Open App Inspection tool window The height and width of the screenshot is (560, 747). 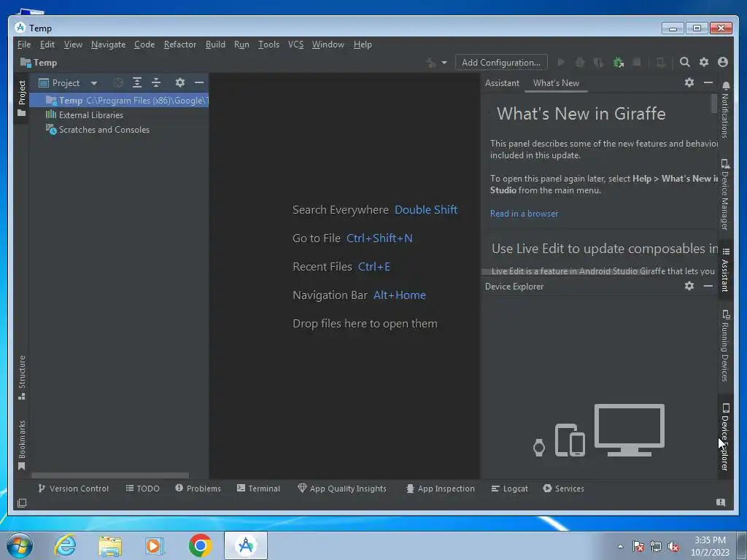[x=440, y=489]
